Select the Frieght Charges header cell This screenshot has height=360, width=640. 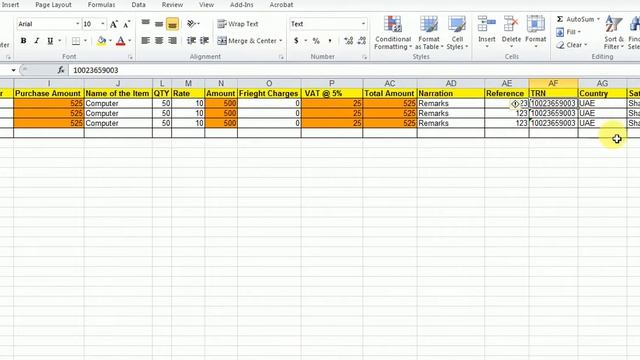point(269,93)
